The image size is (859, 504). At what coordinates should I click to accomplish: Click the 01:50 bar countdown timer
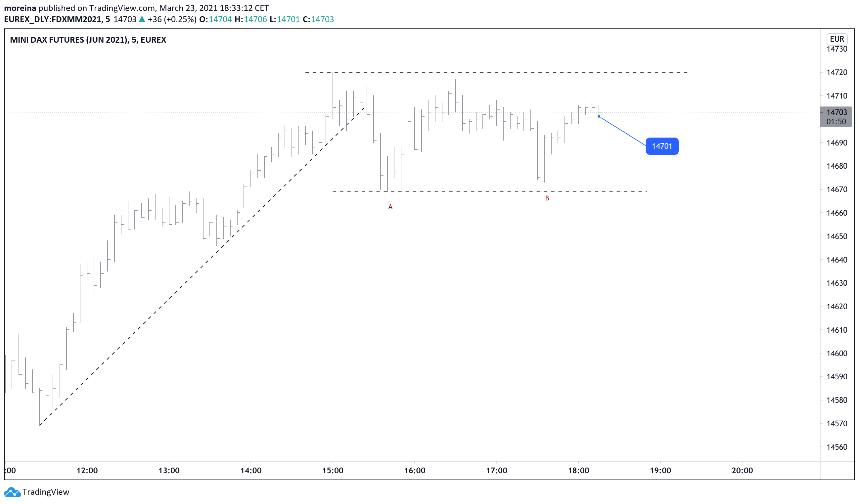click(x=836, y=122)
